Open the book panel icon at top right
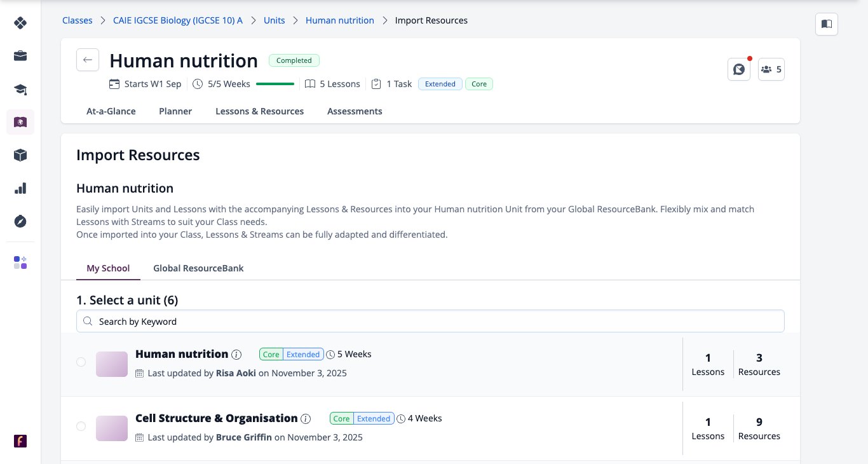The height and width of the screenshot is (464, 868). tap(827, 24)
